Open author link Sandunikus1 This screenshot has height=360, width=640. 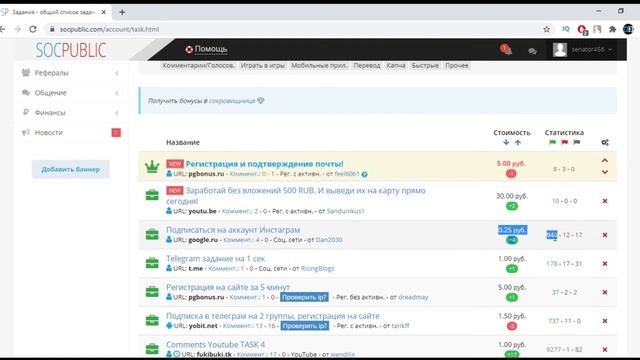[345, 211]
